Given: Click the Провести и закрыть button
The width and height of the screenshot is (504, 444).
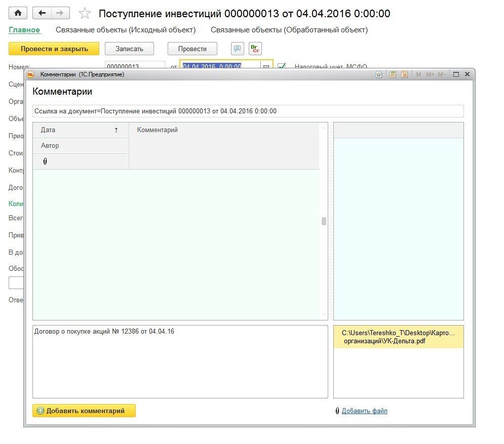Looking at the screenshot, I should [54, 49].
